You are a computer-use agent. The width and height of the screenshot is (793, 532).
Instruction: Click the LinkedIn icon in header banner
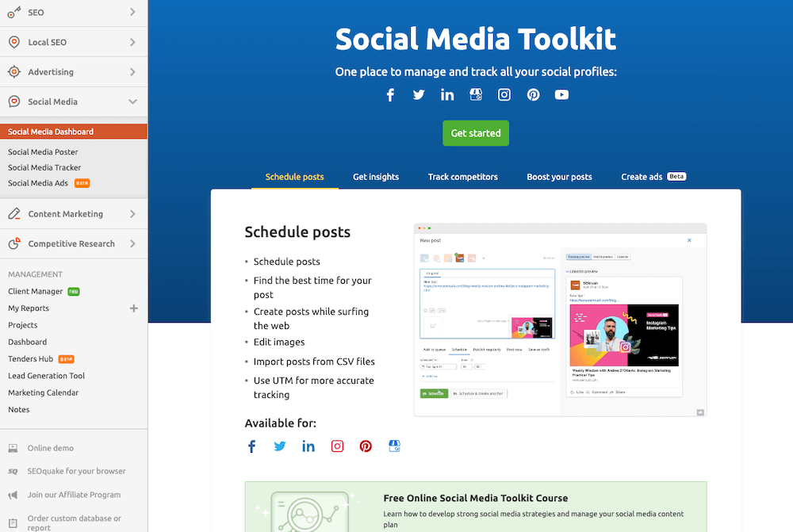pyautogui.click(x=447, y=94)
